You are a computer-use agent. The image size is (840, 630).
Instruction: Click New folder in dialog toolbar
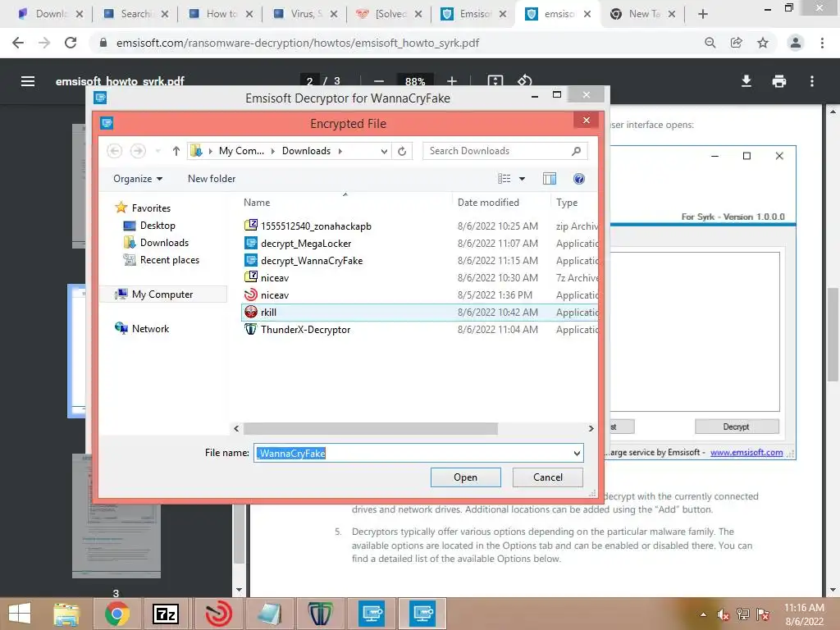click(x=212, y=179)
